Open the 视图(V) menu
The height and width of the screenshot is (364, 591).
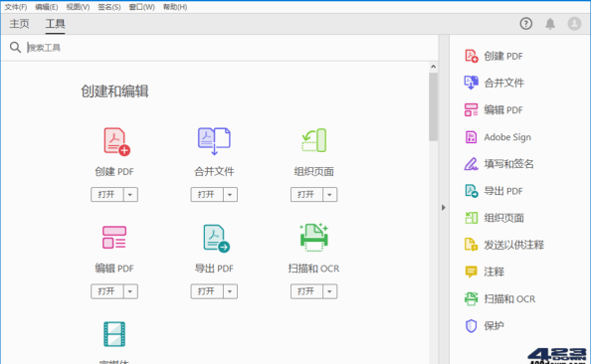(78, 7)
